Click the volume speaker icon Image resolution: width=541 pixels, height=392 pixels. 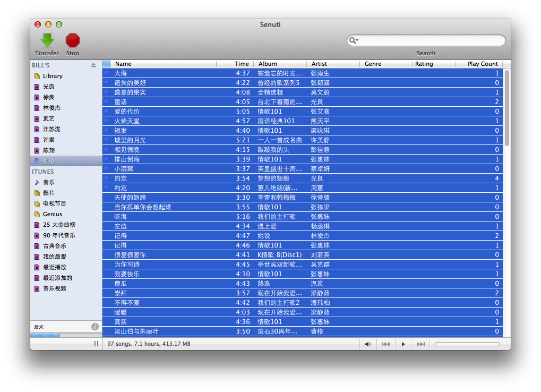pyautogui.click(x=368, y=344)
